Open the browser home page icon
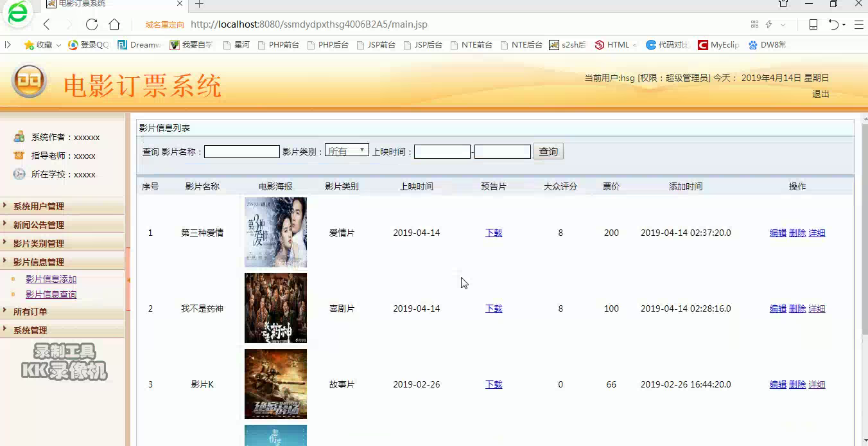 [114, 24]
